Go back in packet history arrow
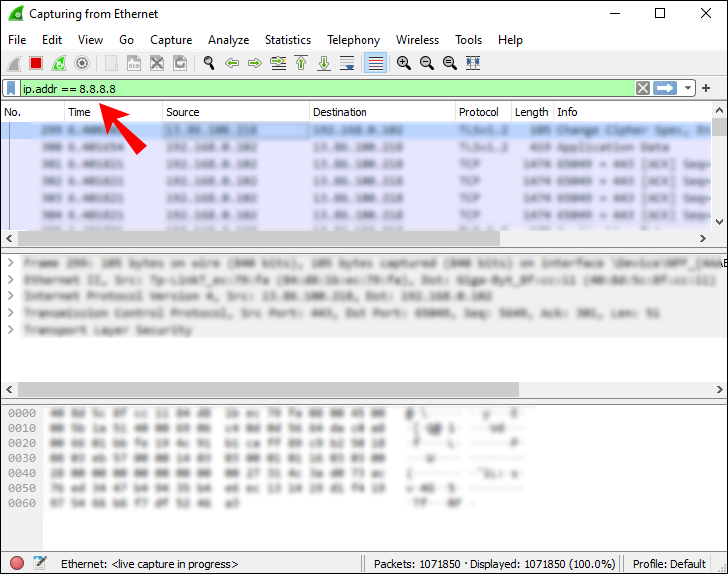 tap(232, 63)
